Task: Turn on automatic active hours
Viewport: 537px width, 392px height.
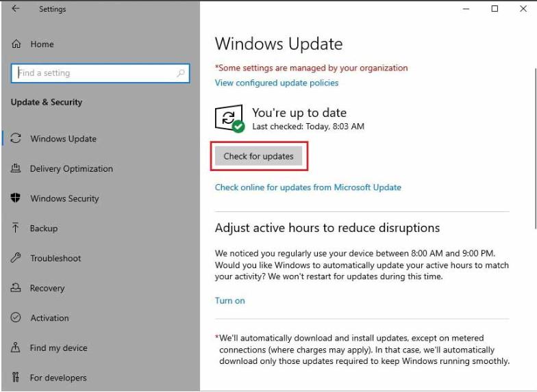Action: [x=229, y=300]
